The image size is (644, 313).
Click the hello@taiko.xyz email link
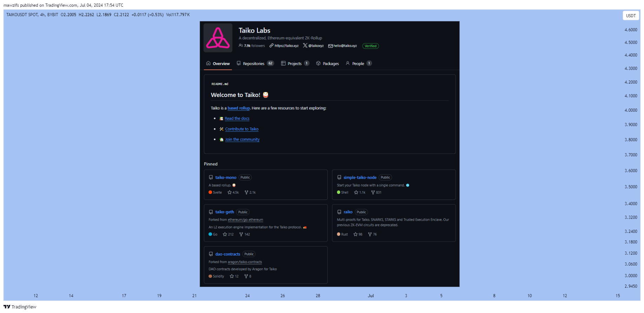click(x=345, y=46)
